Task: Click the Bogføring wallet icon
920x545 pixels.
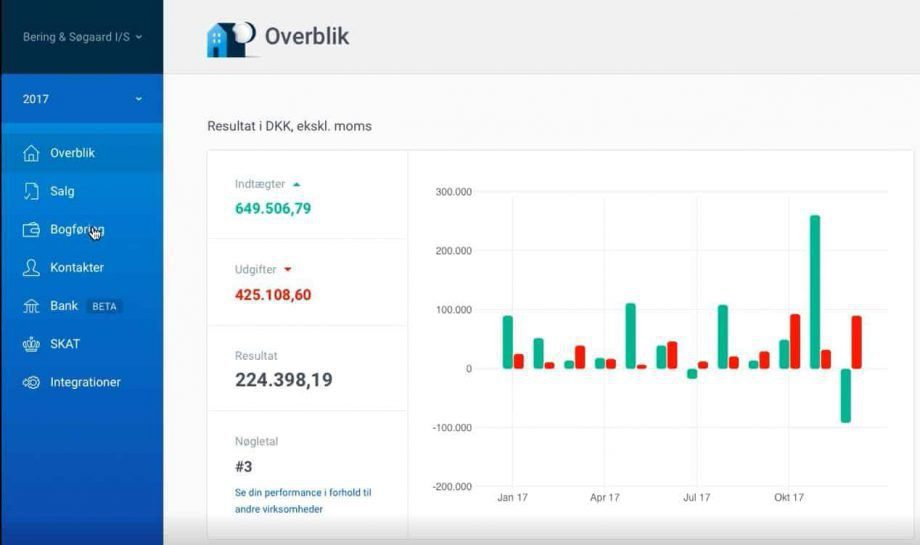Action: point(31,229)
